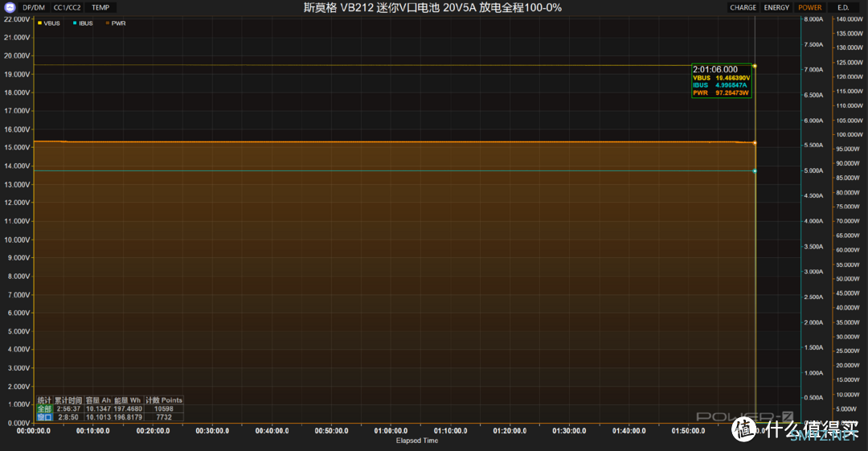
Task: Click the 8.000A current axis label
Action: [x=813, y=19]
